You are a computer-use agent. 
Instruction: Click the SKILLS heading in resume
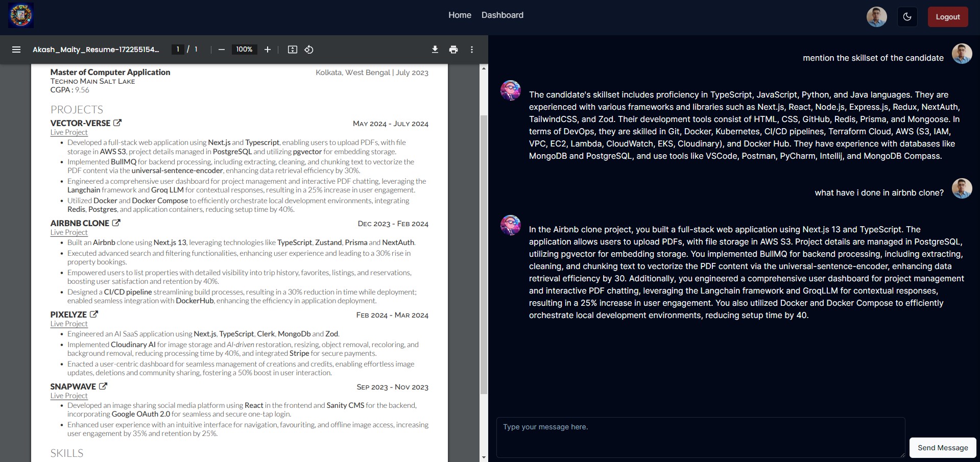pos(67,453)
